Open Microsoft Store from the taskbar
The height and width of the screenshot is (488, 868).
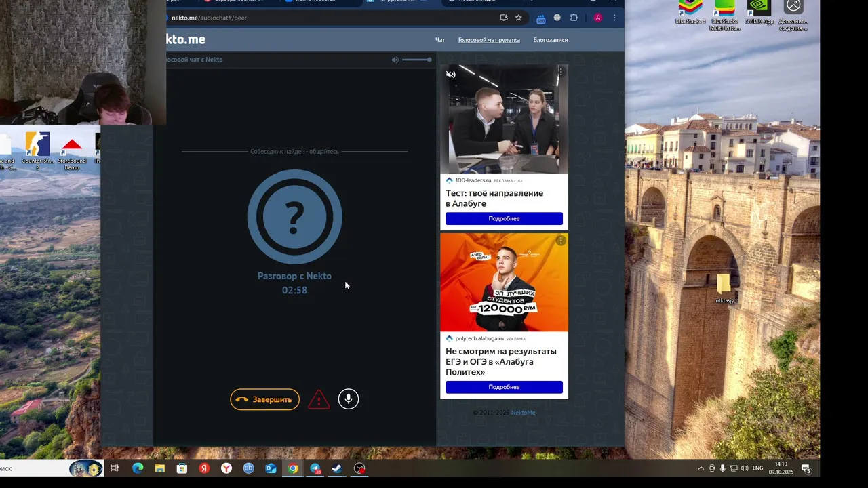pos(182,468)
